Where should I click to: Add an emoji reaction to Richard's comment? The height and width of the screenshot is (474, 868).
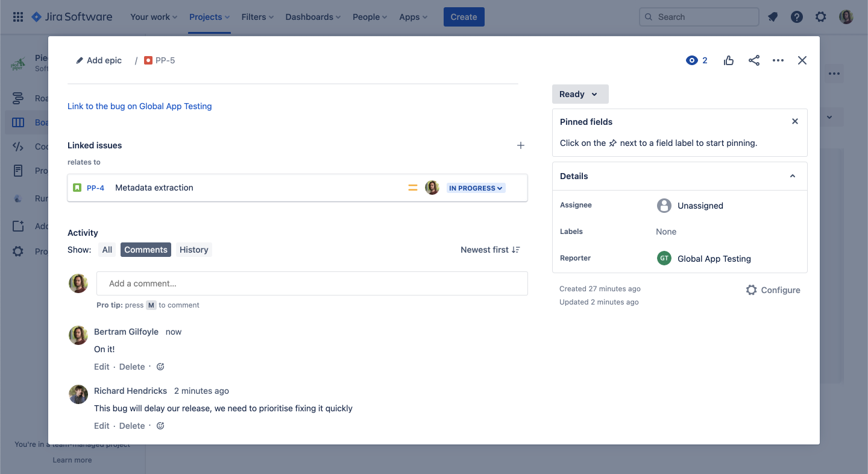pyautogui.click(x=160, y=426)
